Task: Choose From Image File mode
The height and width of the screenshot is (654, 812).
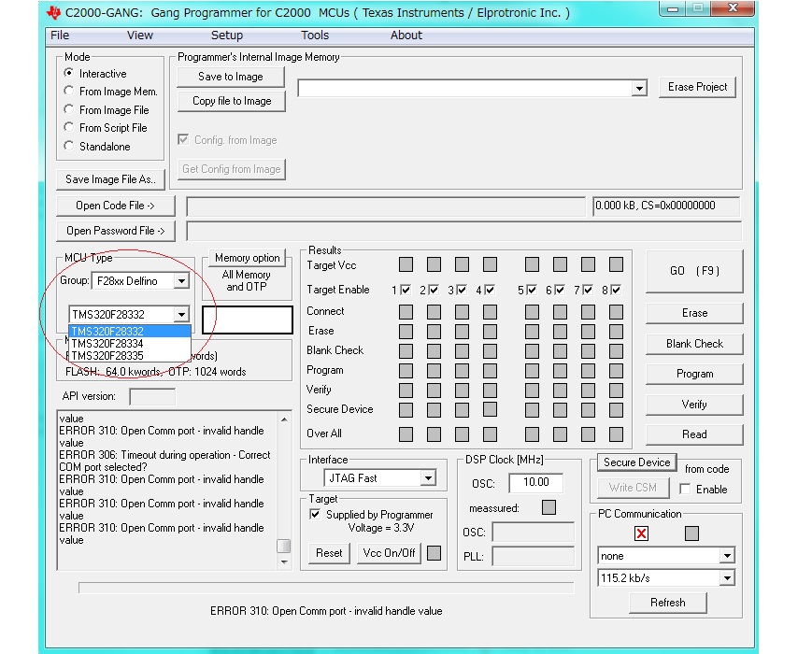Action: click(68, 109)
